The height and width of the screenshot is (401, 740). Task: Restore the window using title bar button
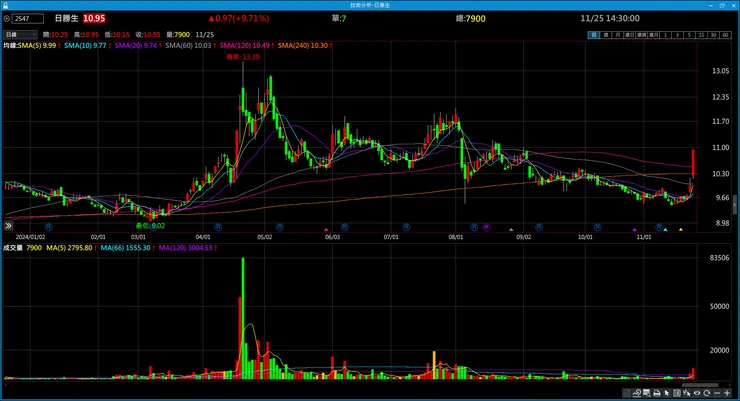click(x=722, y=5)
